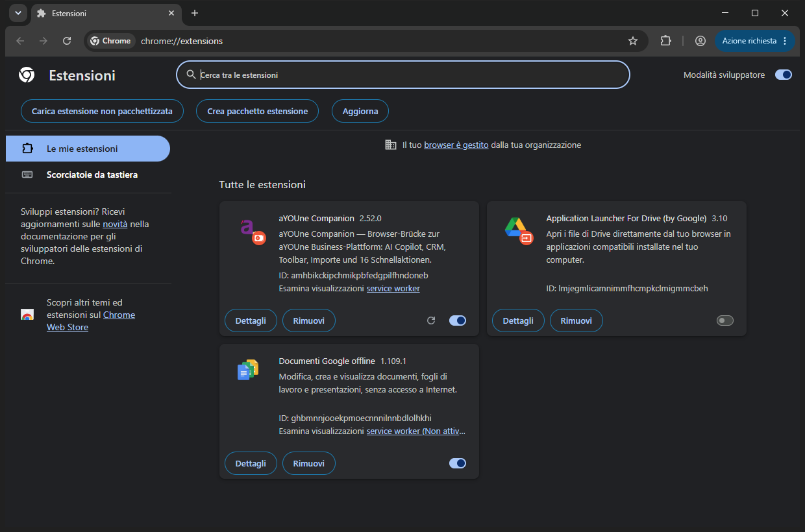Click the browser forward arrow

(43, 41)
